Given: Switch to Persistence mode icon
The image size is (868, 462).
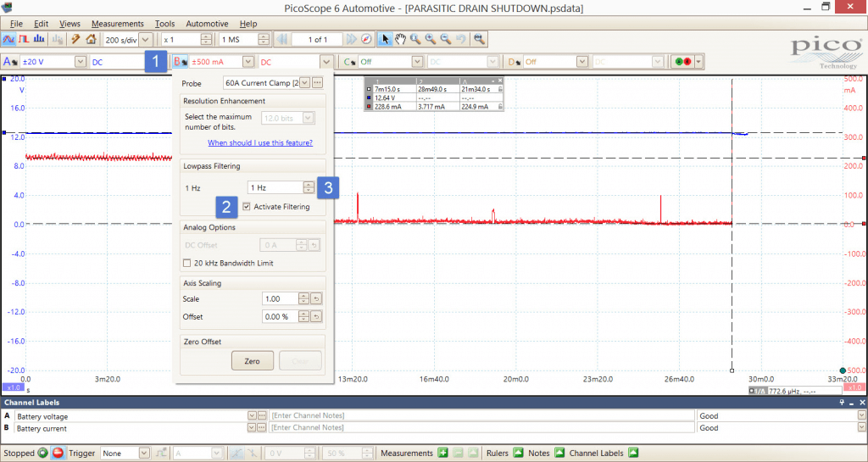Looking at the screenshot, I should coord(23,39).
